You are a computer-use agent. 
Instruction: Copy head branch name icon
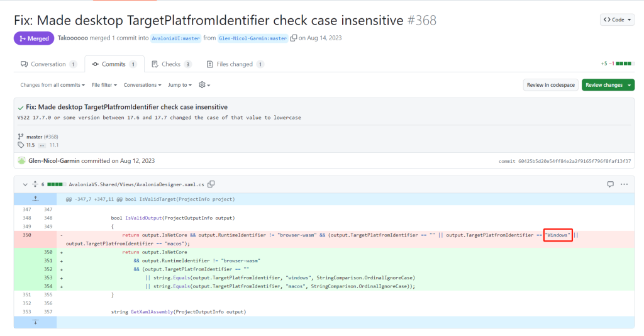click(294, 38)
